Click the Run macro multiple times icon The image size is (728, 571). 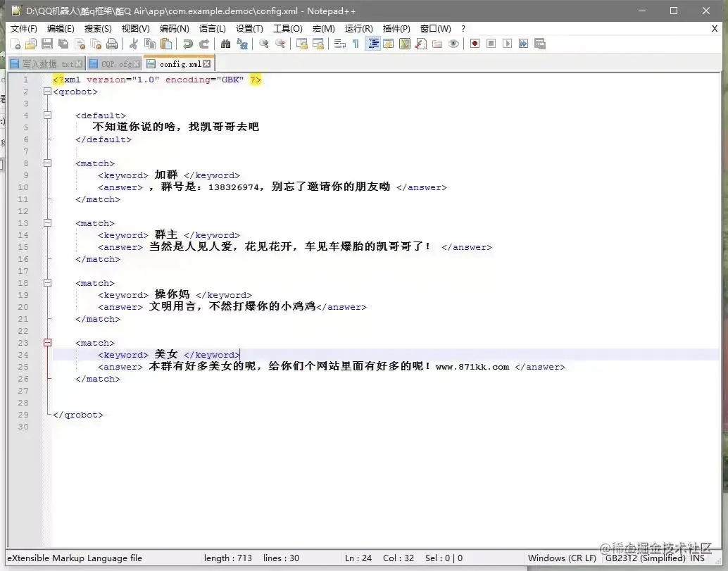523,44
